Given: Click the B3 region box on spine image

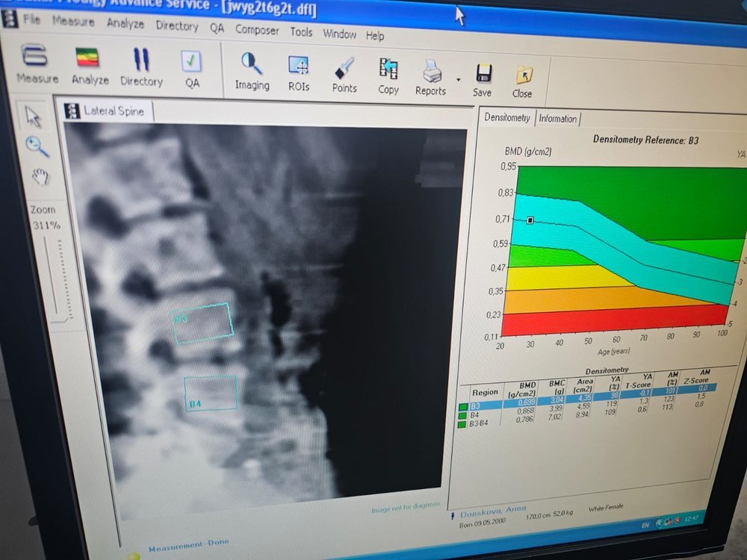Looking at the screenshot, I should (x=202, y=323).
